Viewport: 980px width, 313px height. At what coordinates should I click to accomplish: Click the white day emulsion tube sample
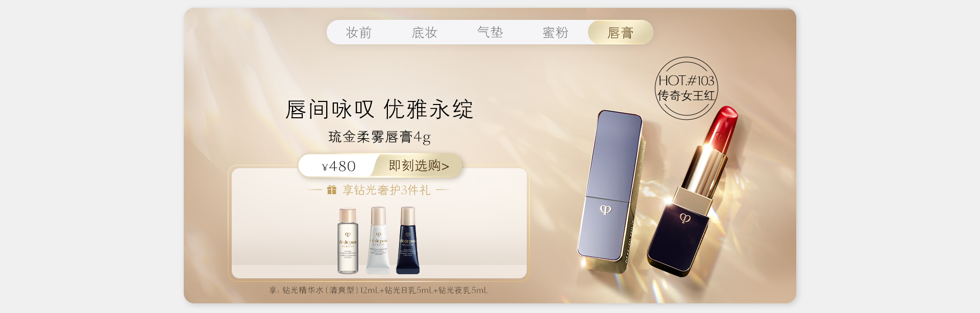coord(378,241)
